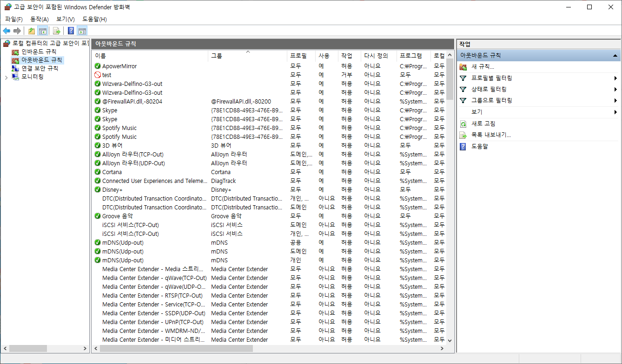Select Media Center Extender - WMDRM-ND rule
The image size is (622, 364).
154,331
